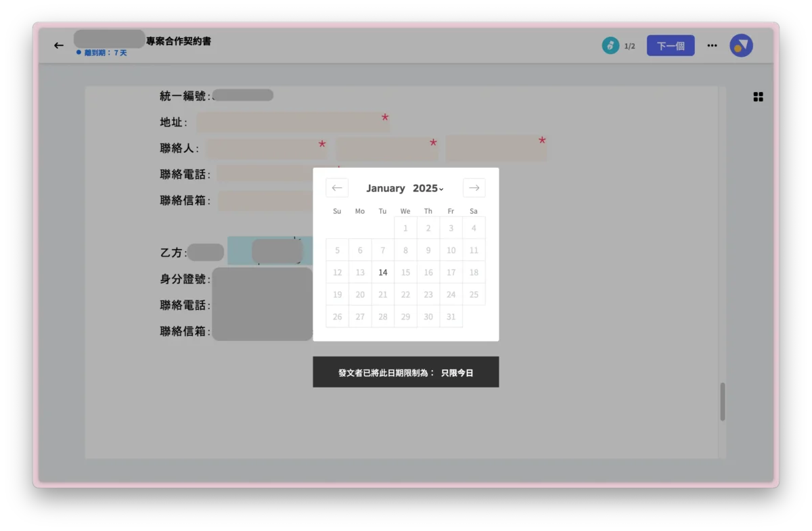812x531 pixels.
Task: Go to next month in calendar
Action: [474, 188]
